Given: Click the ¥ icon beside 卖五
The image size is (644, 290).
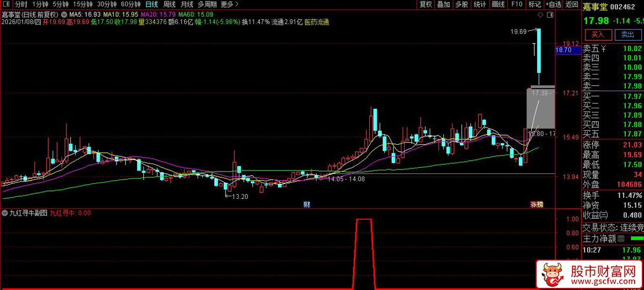Looking at the screenshot, I should pos(603,49).
